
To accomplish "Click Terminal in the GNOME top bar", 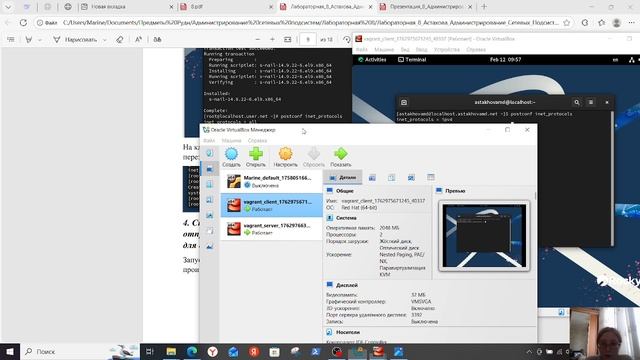I will click(x=412, y=60).
